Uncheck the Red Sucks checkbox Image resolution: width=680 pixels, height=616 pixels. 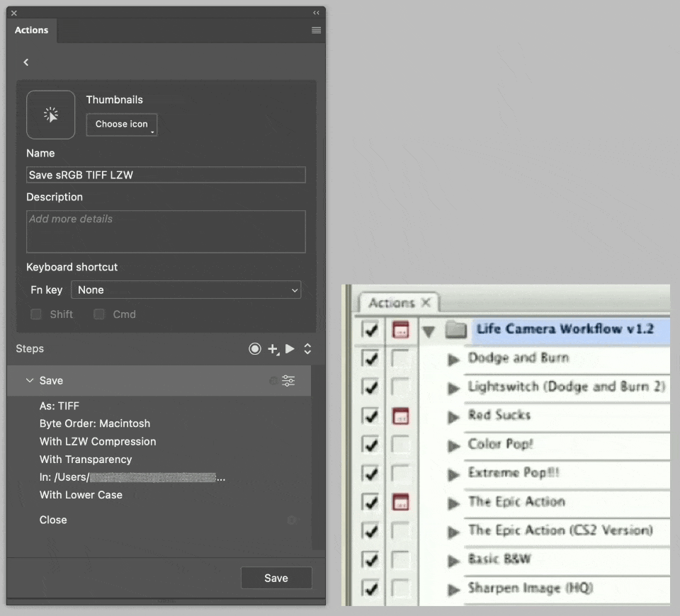click(370, 416)
